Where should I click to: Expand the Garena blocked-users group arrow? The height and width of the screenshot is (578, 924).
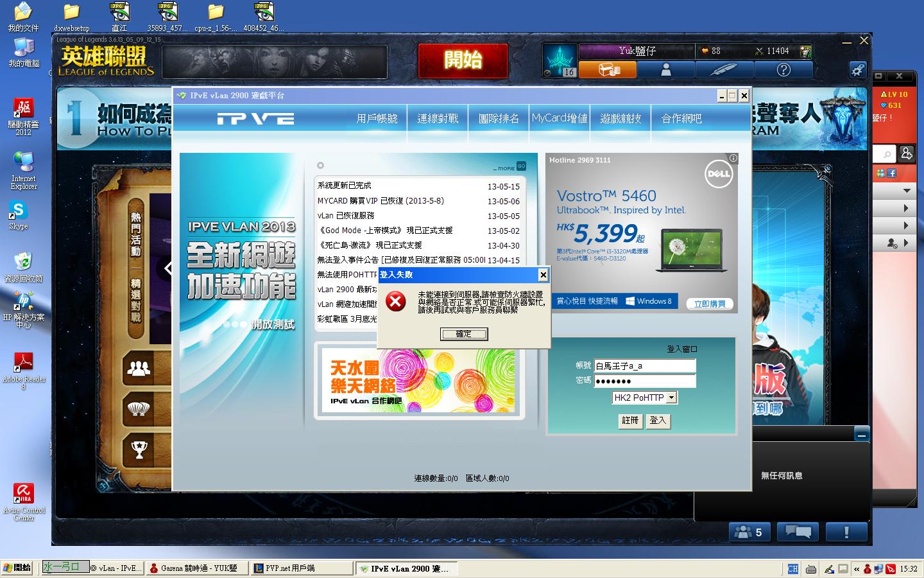pos(905,243)
